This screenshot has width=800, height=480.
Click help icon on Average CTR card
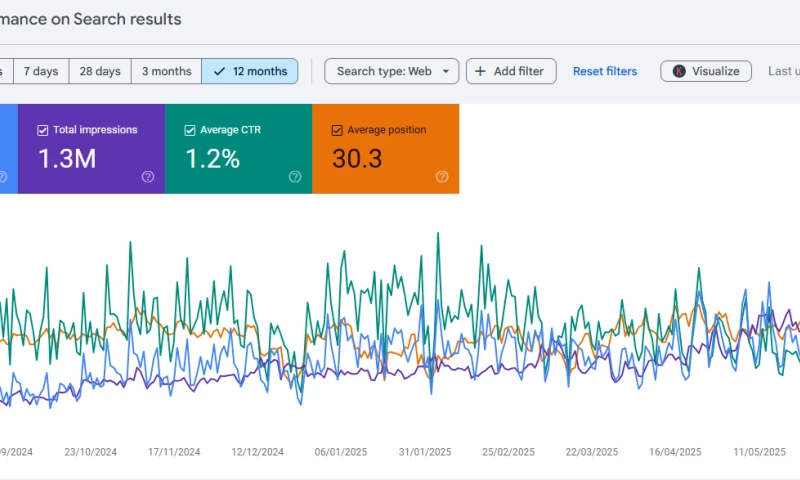click(295, 177)
